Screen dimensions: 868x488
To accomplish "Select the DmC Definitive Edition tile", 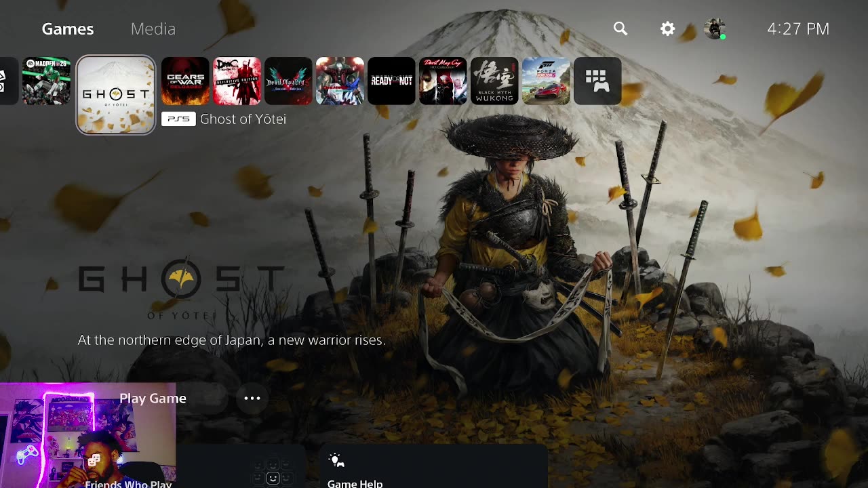I will point(237,81).
